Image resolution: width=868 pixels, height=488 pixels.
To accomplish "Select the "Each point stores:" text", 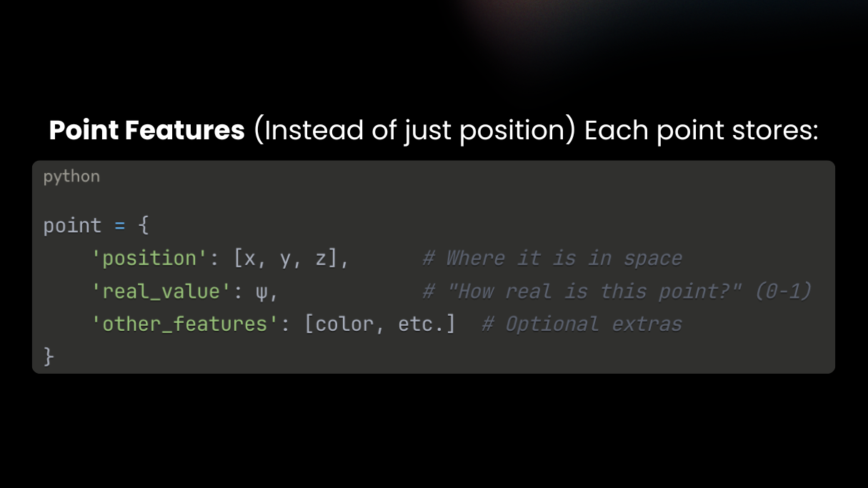I will tap(701, 131).
